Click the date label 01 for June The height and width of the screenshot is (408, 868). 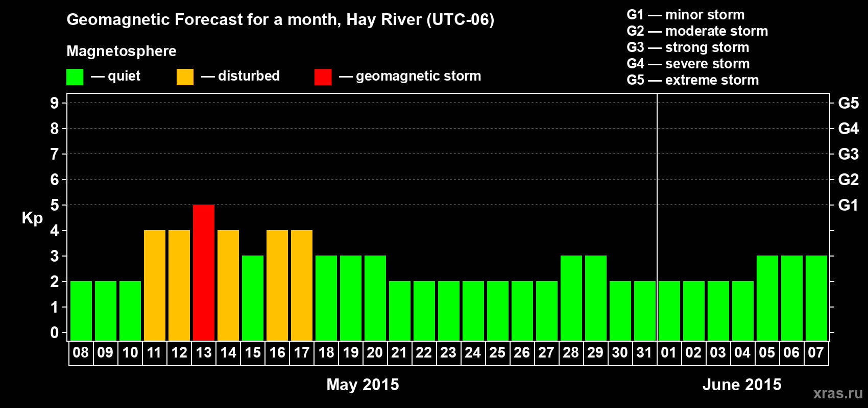669,353
